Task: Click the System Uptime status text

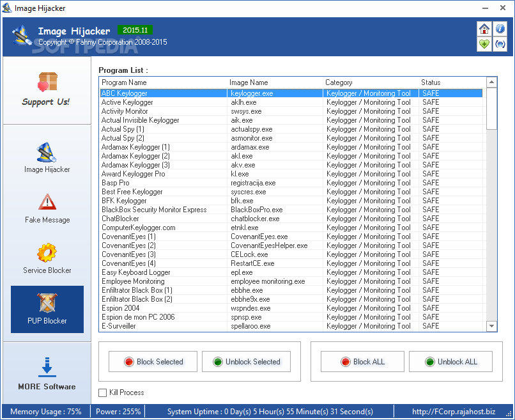Action: tap(270, 412)
